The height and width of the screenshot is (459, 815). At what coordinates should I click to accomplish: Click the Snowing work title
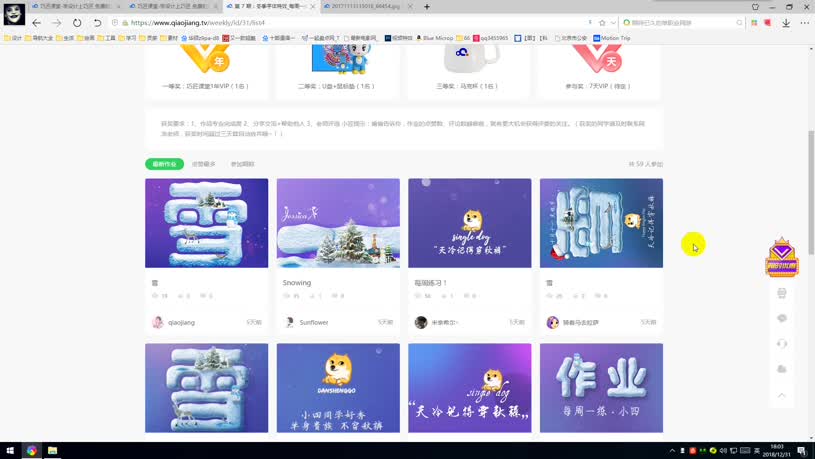point(297,283)
